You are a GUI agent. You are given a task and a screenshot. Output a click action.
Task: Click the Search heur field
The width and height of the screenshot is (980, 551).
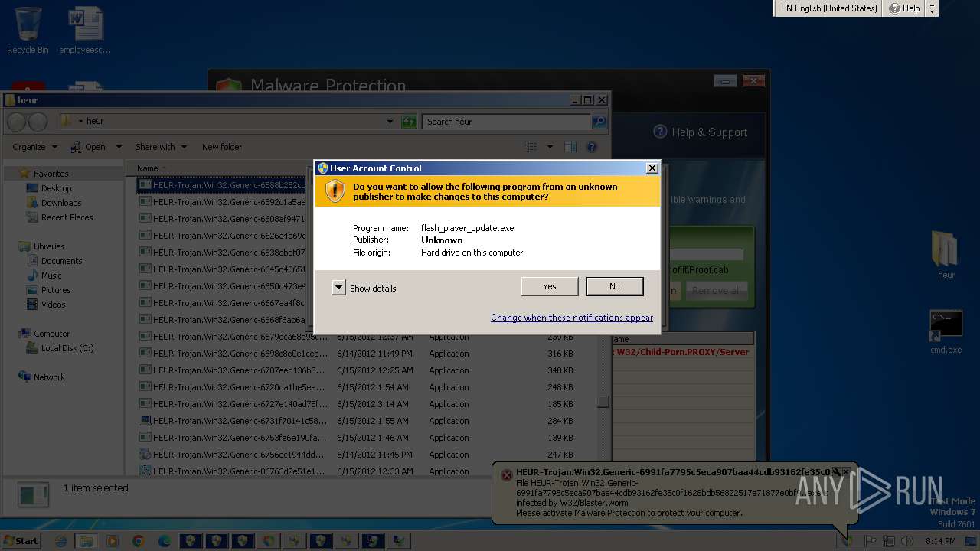pyautogui.click(x=507, y=122)
